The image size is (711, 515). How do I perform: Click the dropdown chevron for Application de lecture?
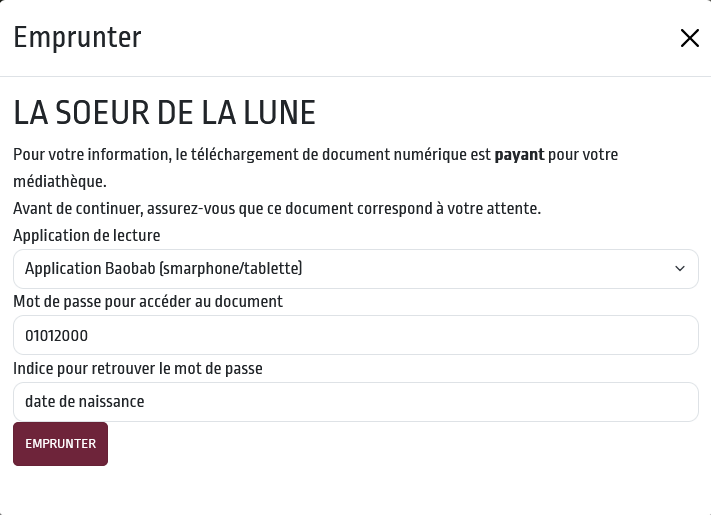point(679,269)
